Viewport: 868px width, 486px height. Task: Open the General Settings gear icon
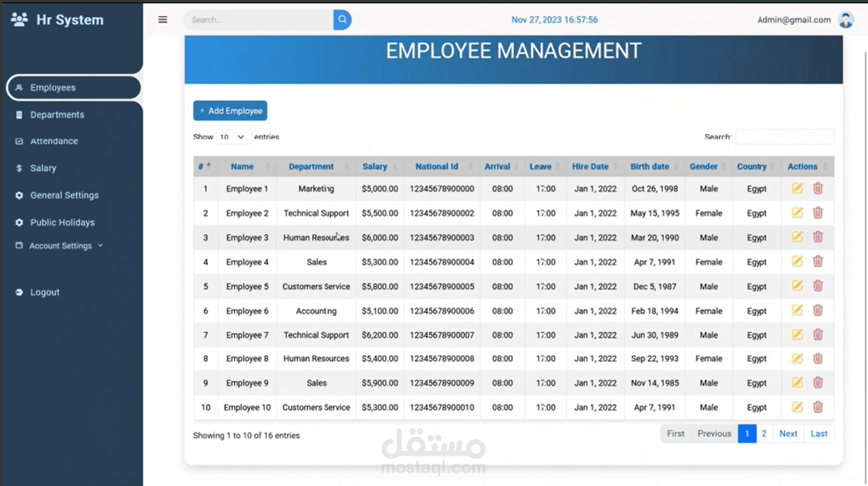18,195
